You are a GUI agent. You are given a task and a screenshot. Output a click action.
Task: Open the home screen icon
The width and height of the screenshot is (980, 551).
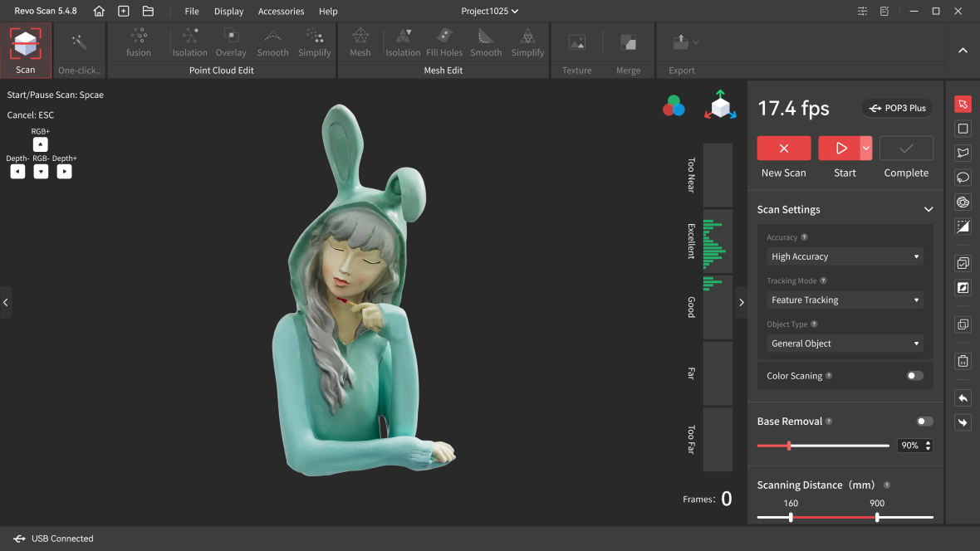(x=100, y=12)
